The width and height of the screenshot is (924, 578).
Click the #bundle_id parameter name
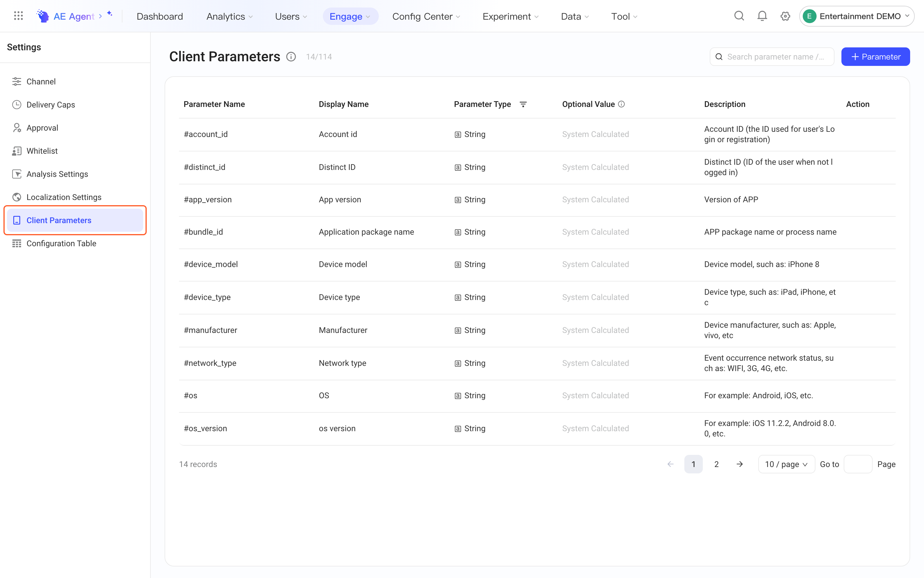coord(203,232)
